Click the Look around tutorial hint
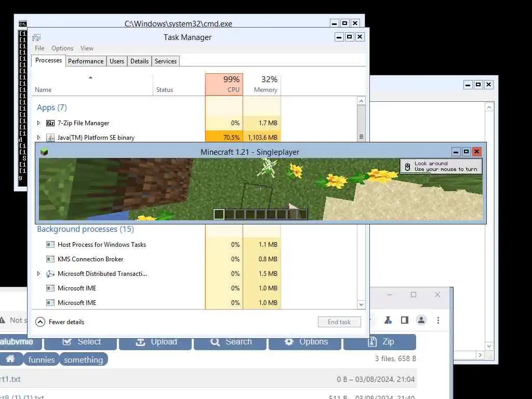 pos(441,166)
